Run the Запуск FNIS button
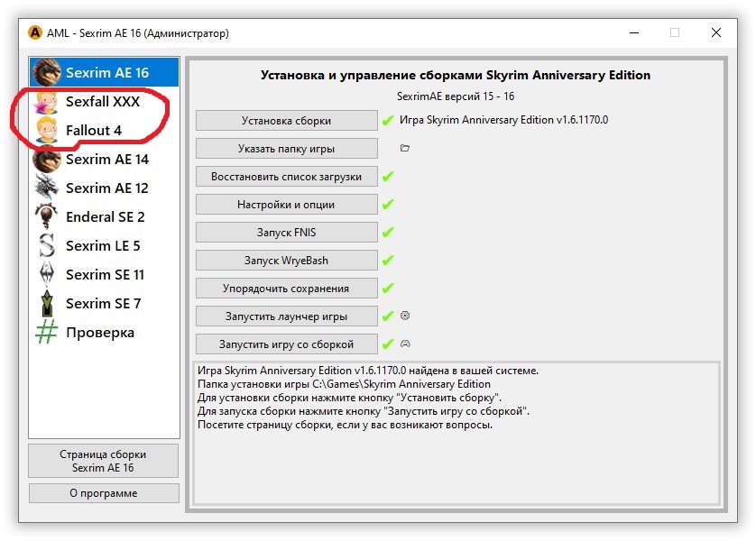This screenshot has width=756, height=541. pos(286,233)
